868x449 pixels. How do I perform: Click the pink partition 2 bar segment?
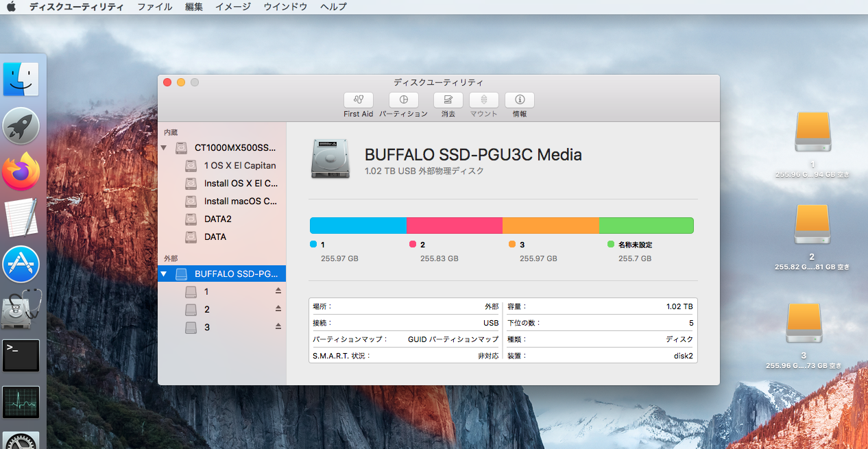[455, 226]
